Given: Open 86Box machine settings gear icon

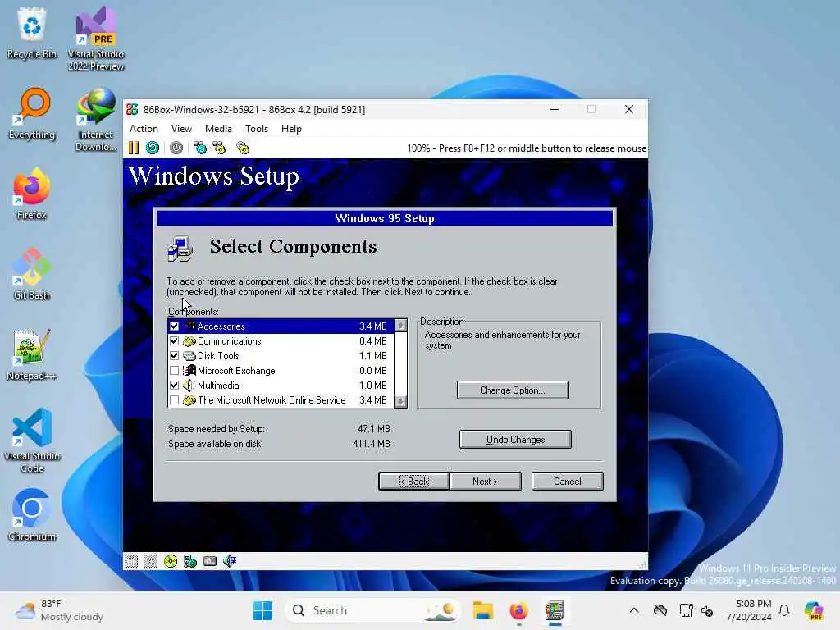Looking at the screenshot, I should [x=243, y=148].
